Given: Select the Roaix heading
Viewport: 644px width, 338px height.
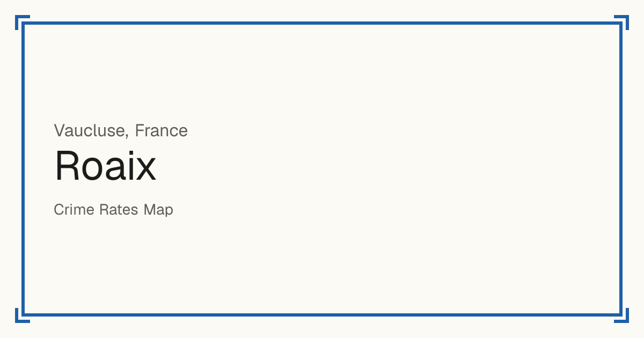Looking at the screenshot, I should point(105,166).
